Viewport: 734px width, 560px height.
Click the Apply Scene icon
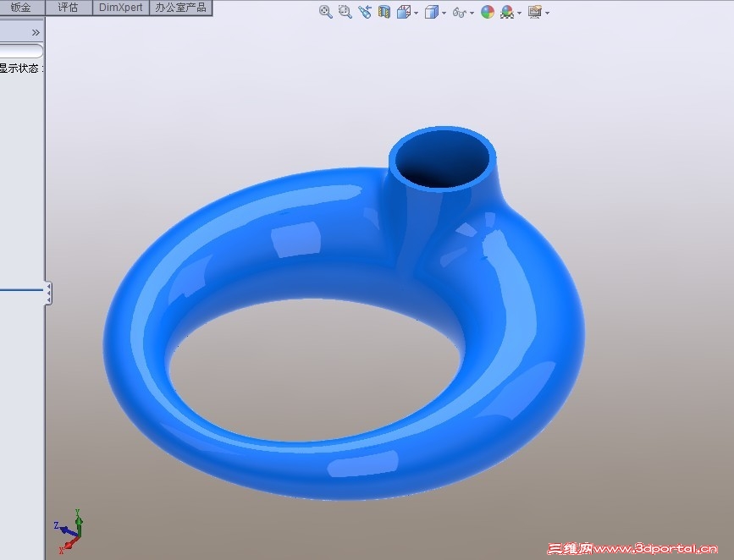pos(507,12)
